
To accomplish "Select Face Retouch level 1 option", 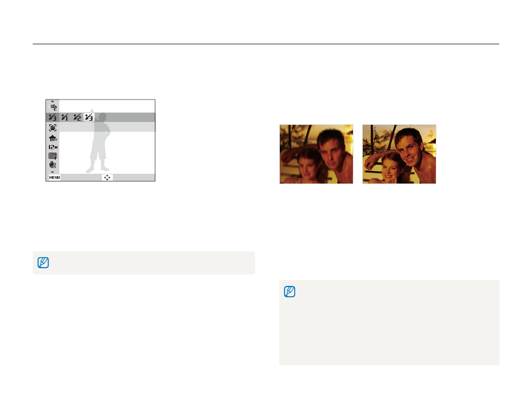I will pyautogui.click(x=65, y=117).
